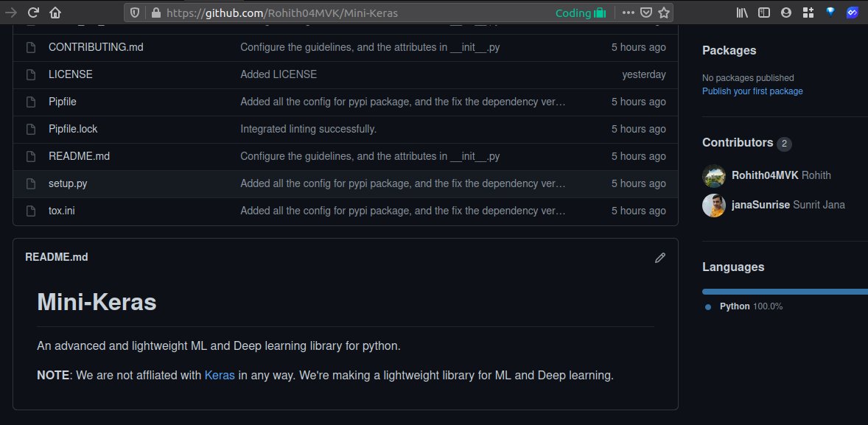The image size is (868, 425).
Task: Click Python 100.0% language link
Action: [x=751, y=306]
